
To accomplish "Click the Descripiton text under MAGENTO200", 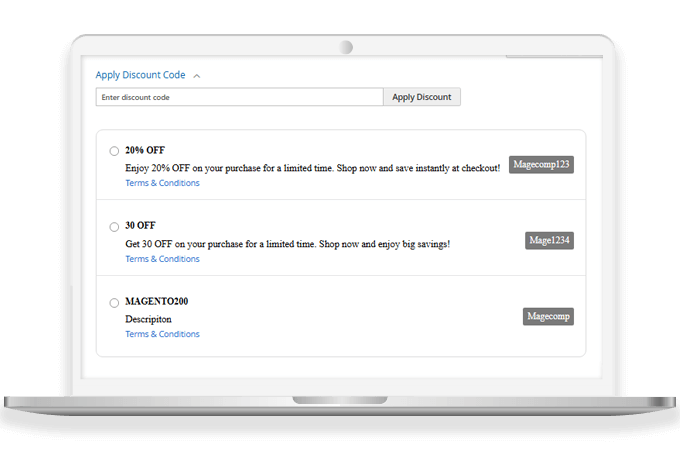I will [x=148, y=319].
